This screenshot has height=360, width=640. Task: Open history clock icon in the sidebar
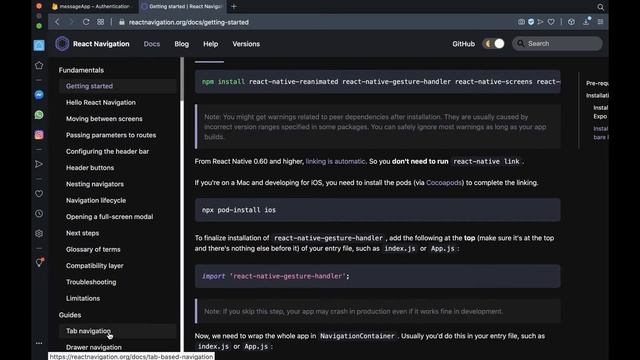[39, 213]
